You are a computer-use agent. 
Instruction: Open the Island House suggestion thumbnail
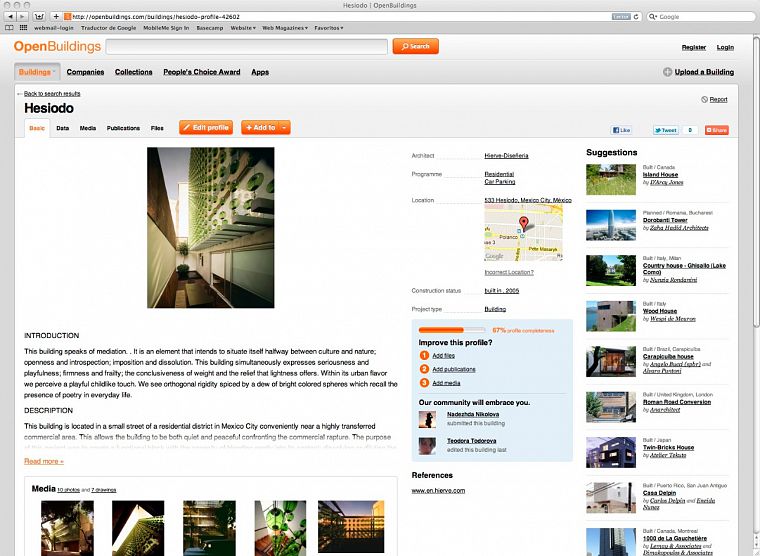(x=611, y=179)
